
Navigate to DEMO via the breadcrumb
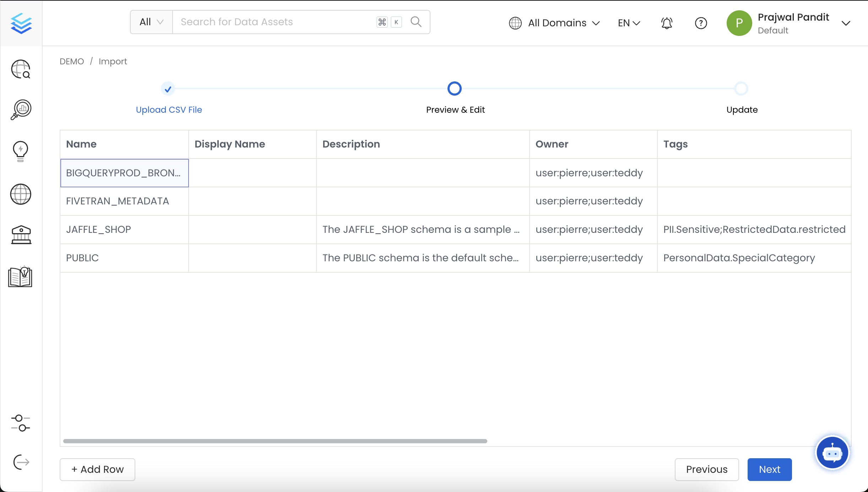tap(72, 61)
